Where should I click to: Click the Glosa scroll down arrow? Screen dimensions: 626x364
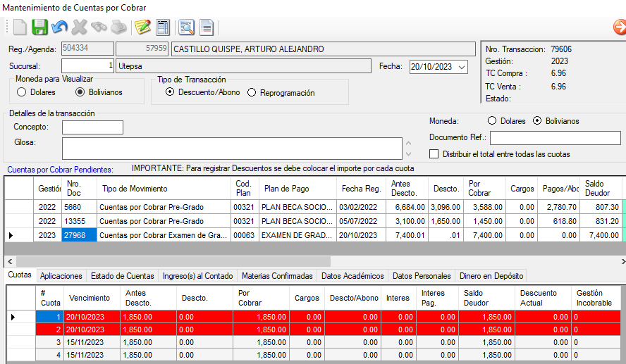point(408,154)
